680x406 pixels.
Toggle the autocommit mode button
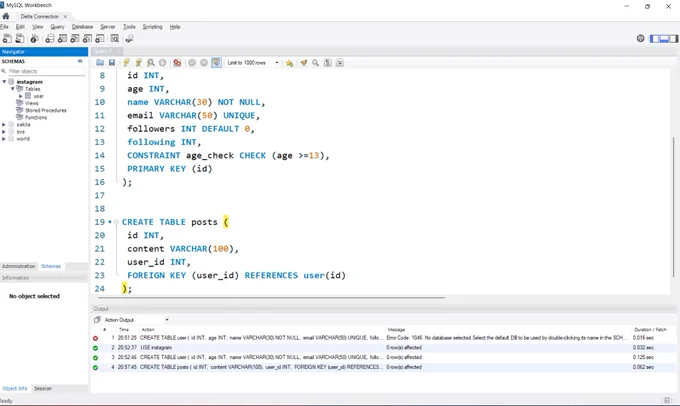pos(216,63)
